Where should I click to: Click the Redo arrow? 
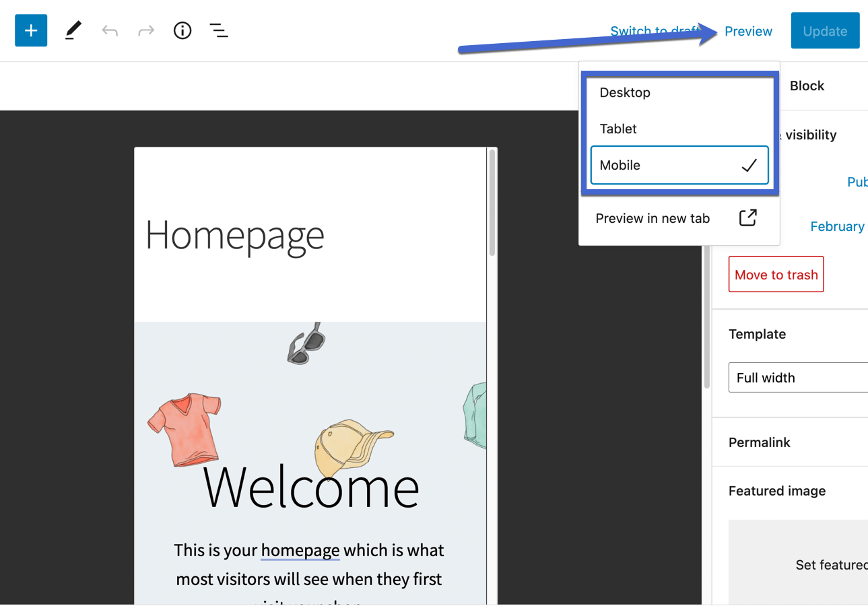coord(146,30)
